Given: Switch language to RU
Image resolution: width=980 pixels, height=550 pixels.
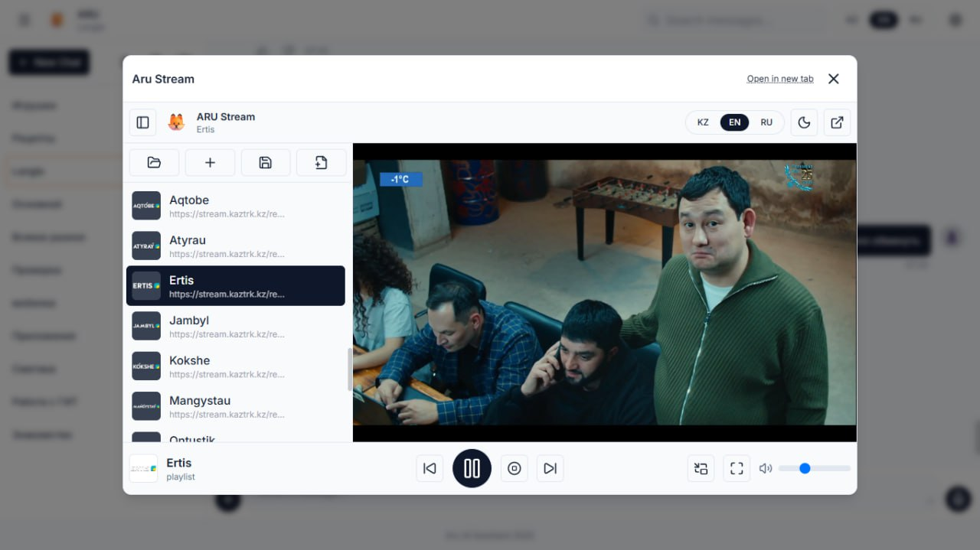Looking at the screenshot, I should pyautogui.click(x=766, y=122).
